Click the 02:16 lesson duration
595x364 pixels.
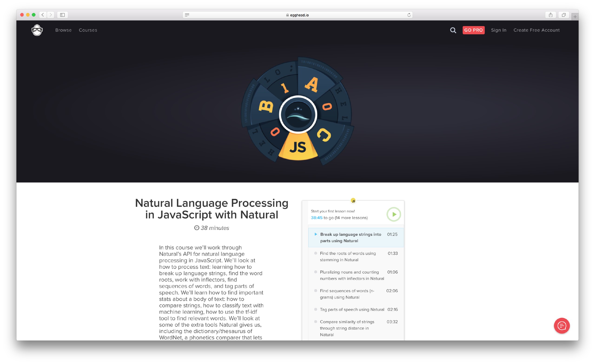[x=393, y=309]
